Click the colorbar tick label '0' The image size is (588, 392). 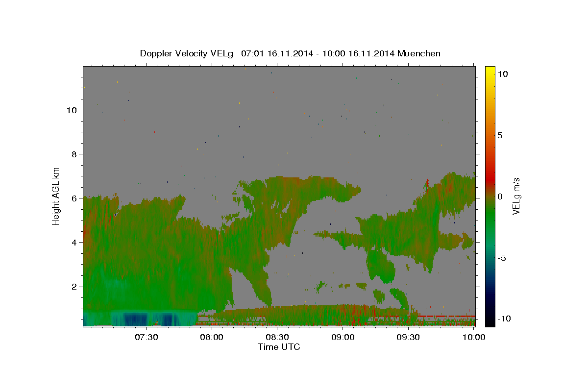[x=500, y=196]
